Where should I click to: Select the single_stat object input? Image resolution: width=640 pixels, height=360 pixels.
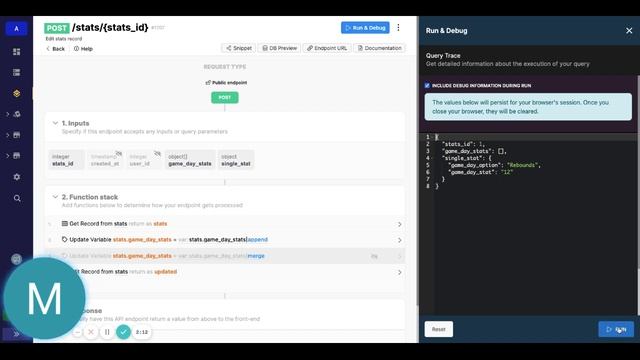pos(236,160)
